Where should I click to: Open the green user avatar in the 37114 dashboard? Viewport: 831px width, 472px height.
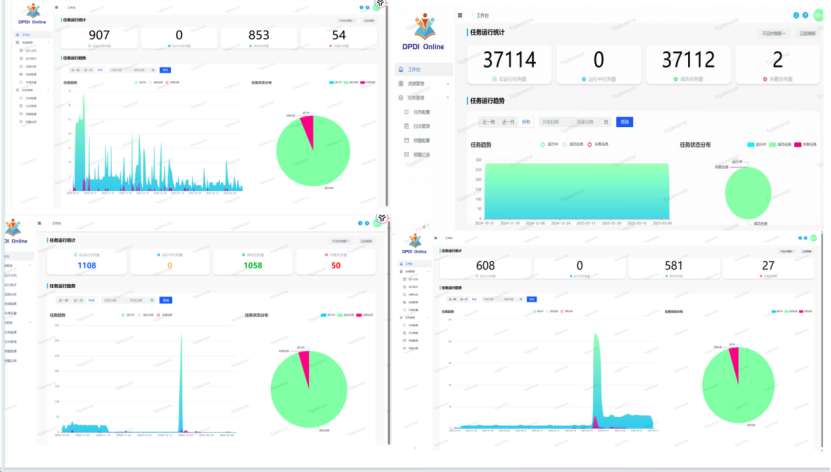pyautogui.click(x=819, y=15)
